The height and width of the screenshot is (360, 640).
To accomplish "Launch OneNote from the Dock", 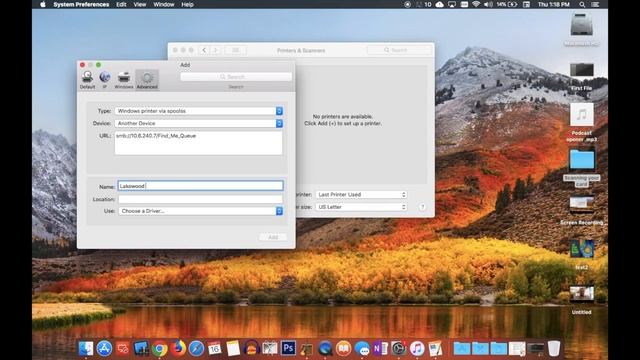I will coord(380,348).
